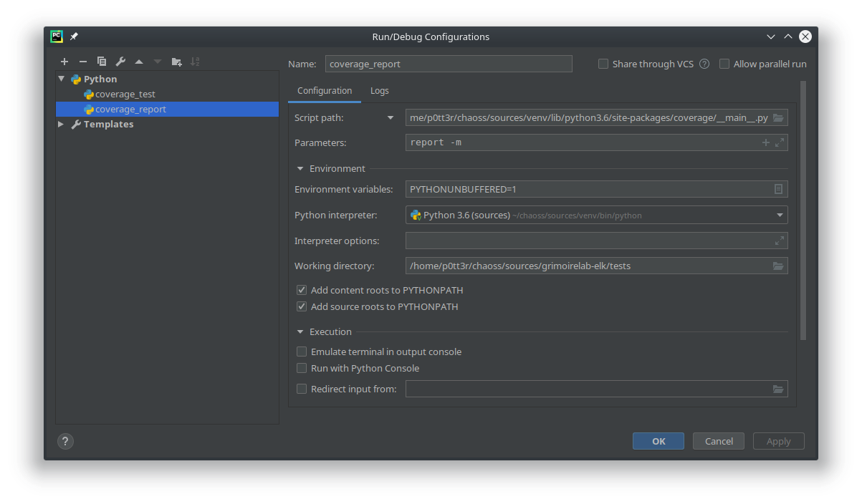
Task: Expand the Parameters field editor
Action: pos(780,142)
